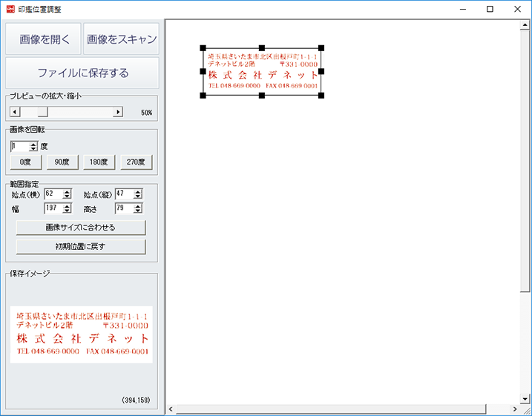Decrease 始点(縦) value with down arrow
The width and height of the screenshot is (532, 416).
[x=138, y=197]
